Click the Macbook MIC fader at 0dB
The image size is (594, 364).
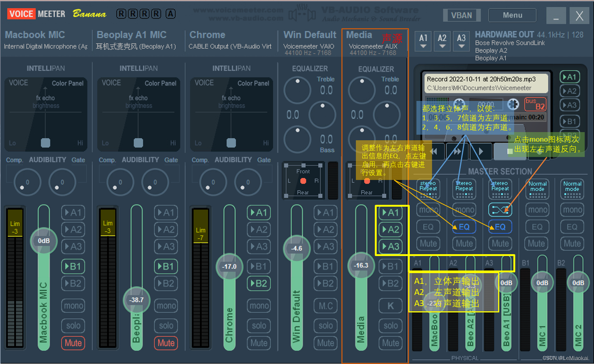pos(43,241)
